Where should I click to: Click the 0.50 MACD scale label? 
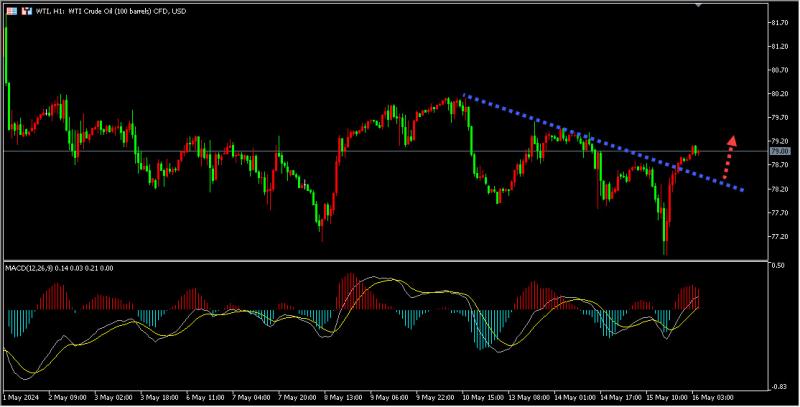[777, 266]
